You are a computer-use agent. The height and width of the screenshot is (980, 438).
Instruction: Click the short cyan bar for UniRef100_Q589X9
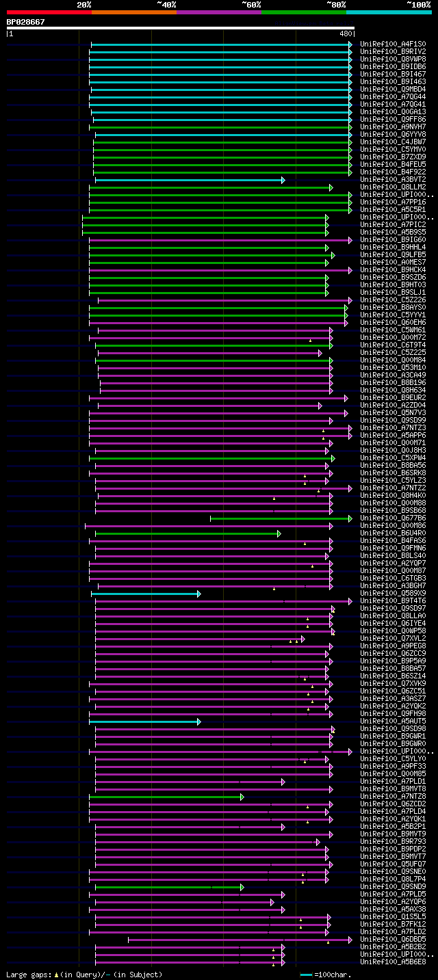pyautogui.click(x=146, y=594)
